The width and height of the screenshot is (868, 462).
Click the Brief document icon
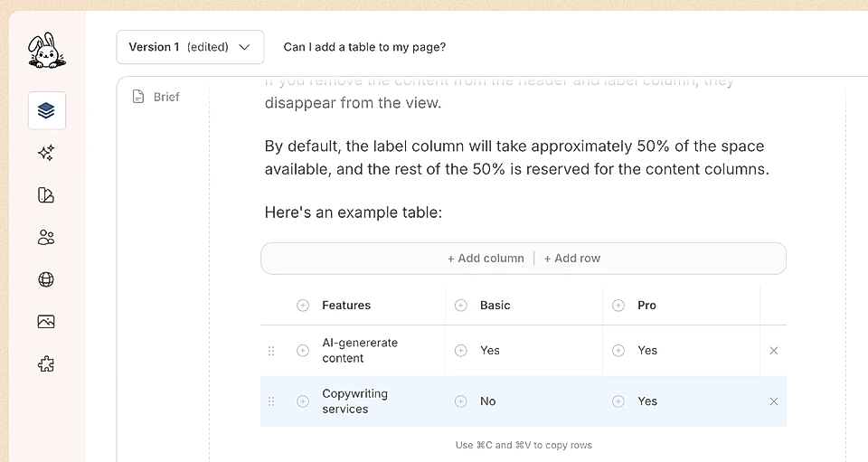(x=138, y=97)
